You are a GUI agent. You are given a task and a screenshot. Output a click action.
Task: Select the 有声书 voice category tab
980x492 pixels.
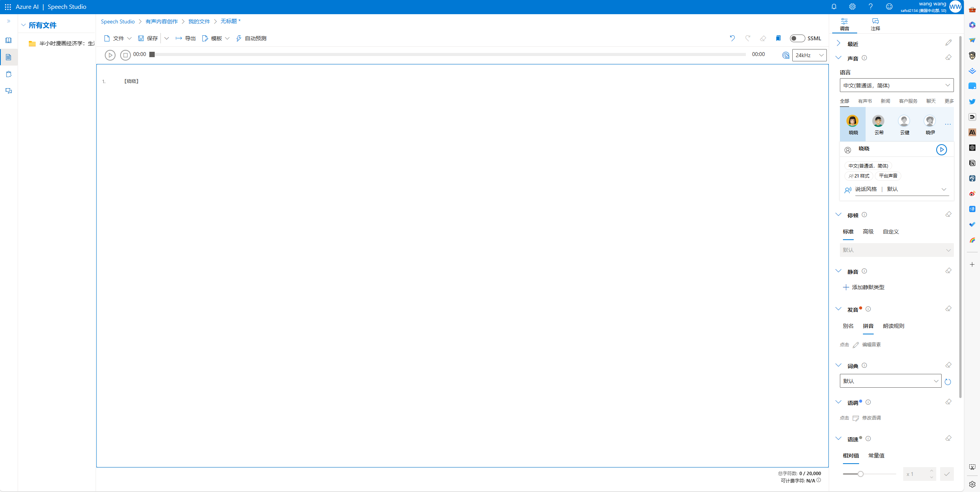pos(865,101)
